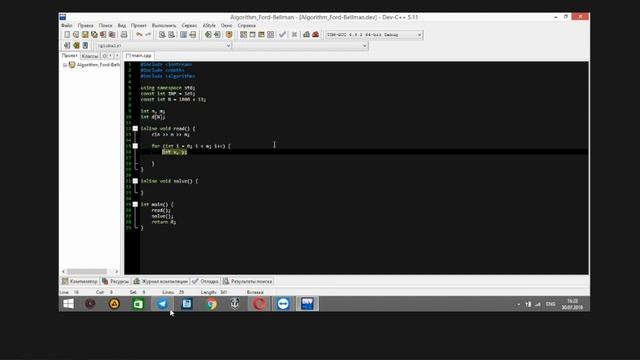Screen dimensions: 640x360
Task: Open the Выполнить menu
Action: click(x=164, y=25)
